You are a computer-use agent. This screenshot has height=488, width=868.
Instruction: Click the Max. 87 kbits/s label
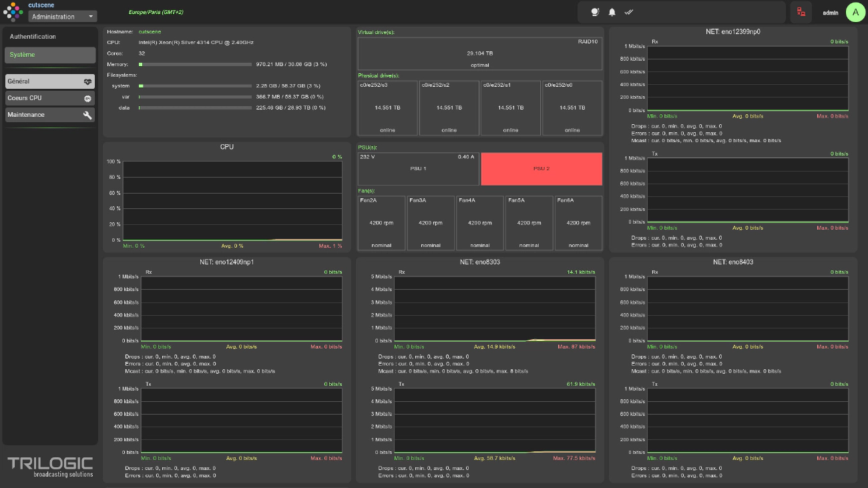pos(576,346)
